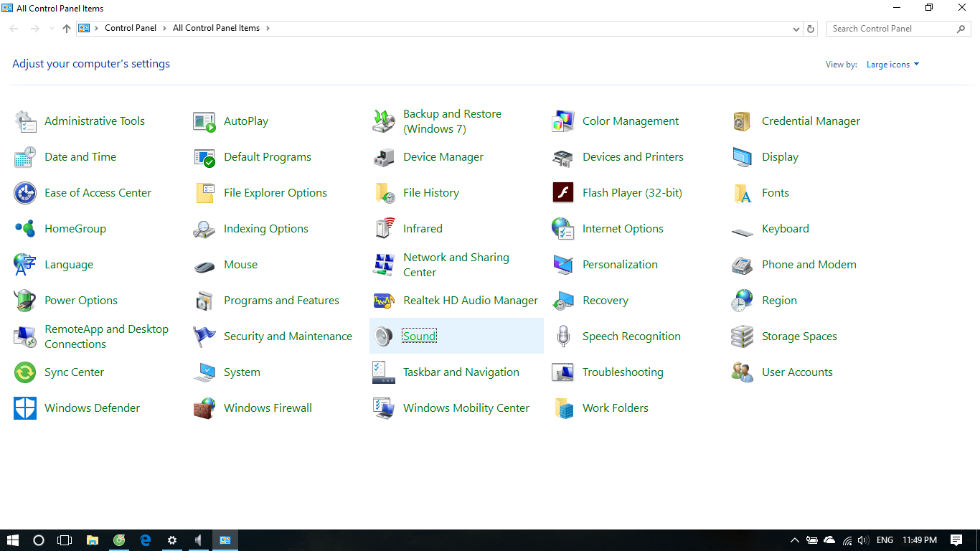
Task: Click the Search Control Panel field
Action: [898, 29]
